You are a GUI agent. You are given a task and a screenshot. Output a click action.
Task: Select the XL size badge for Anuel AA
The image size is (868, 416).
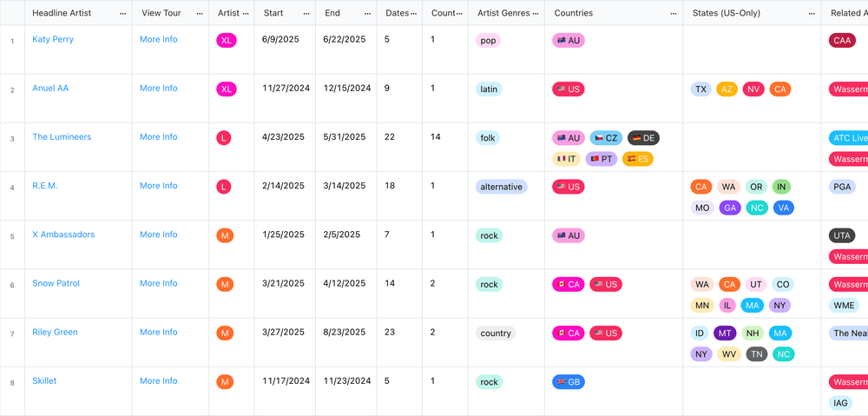click(227, 89)
